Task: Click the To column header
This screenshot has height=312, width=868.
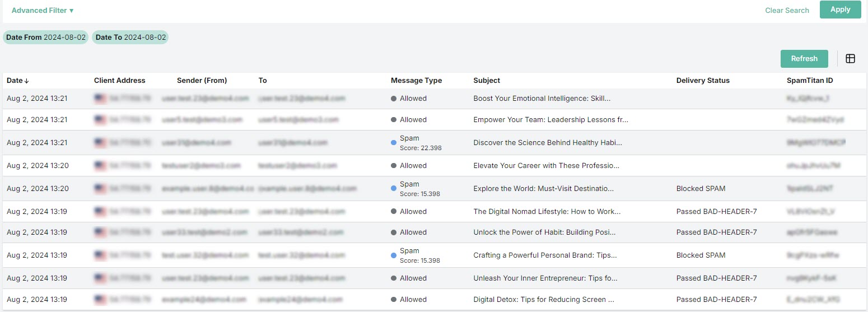Action: point(263,81)
